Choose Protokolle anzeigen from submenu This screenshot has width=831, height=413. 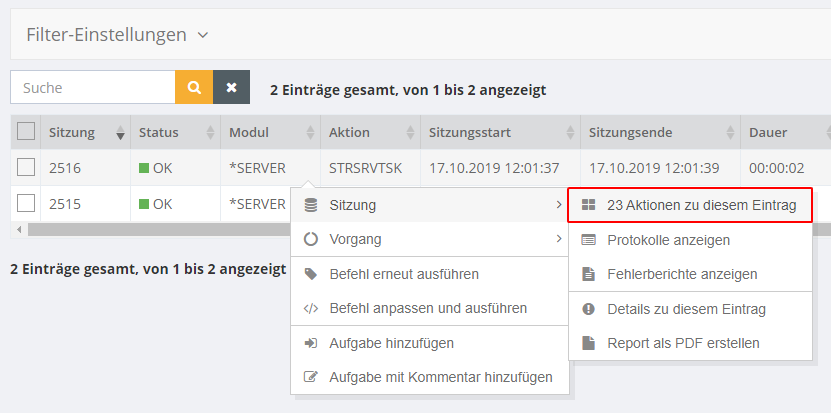tap(668, 240)
